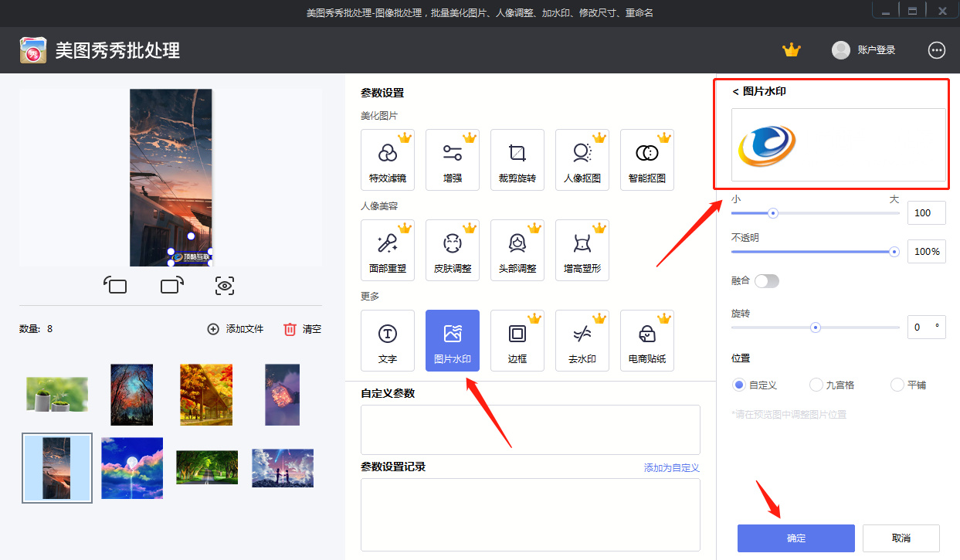The width and height of the screenshot is (960, 560).
Task: Select the 增强 enhance tool
Action: tap(453, 160)
